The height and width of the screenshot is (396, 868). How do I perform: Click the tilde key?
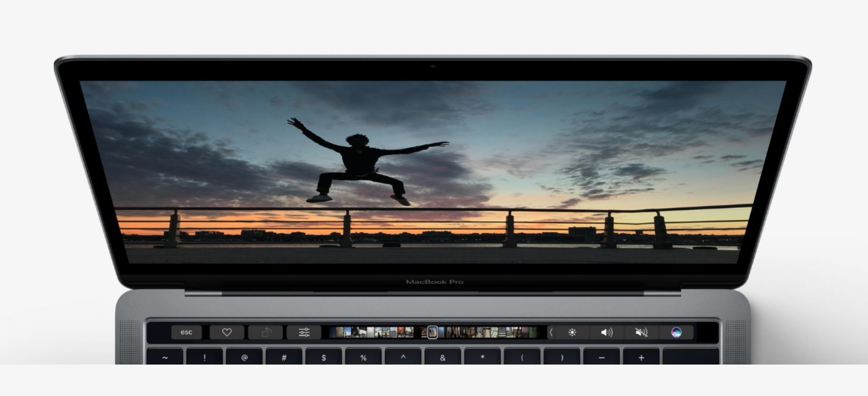165,357
